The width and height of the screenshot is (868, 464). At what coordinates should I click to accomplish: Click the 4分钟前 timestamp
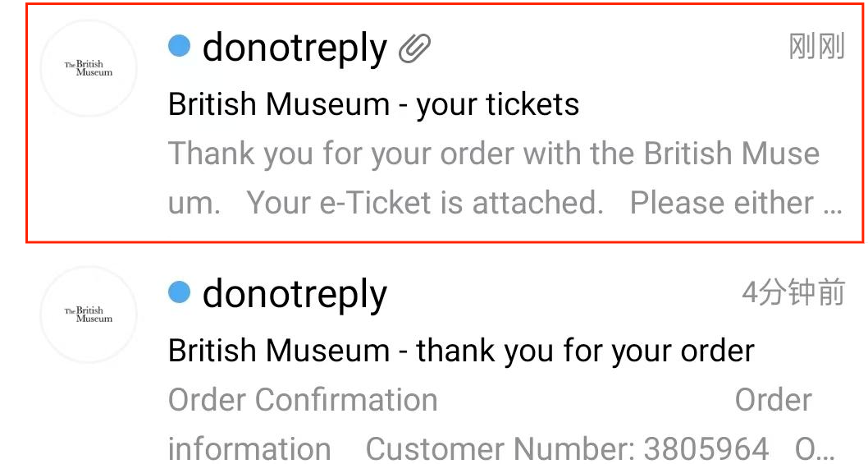pos(793,292)
